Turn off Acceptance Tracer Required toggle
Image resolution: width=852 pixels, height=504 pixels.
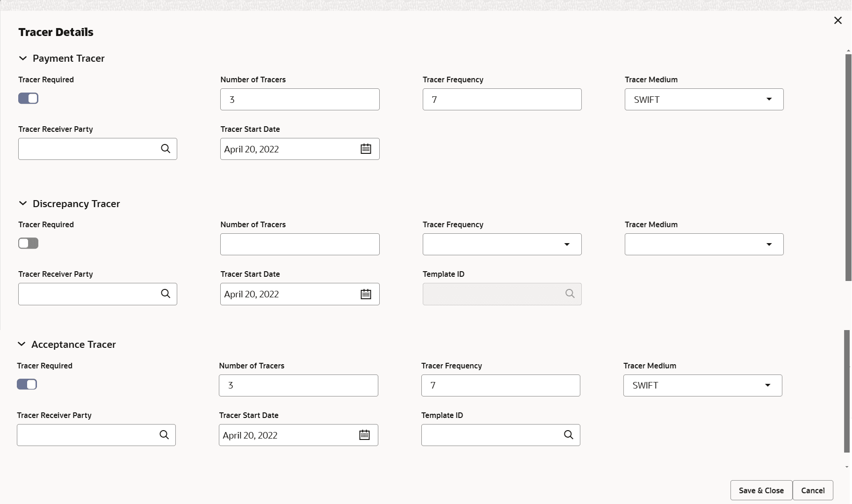coord(27,384)
